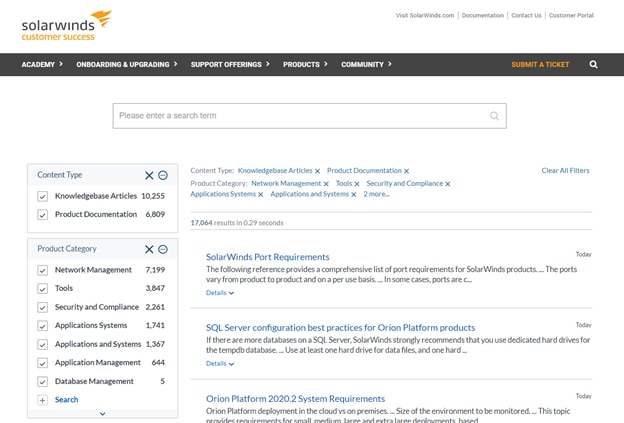Uncheck the Applications and Systems checkbox
The image size is (624, 423).
[43, 344]
